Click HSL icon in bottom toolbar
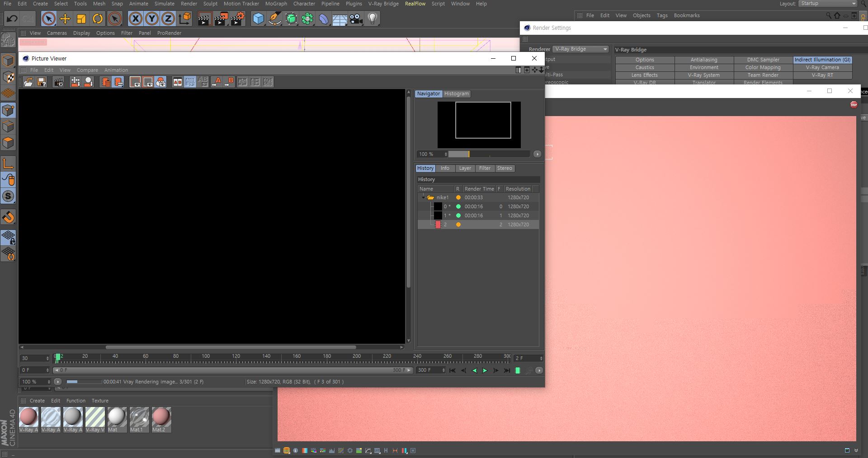The width and height of the screenshot is (868, 458). coord(313,451)
